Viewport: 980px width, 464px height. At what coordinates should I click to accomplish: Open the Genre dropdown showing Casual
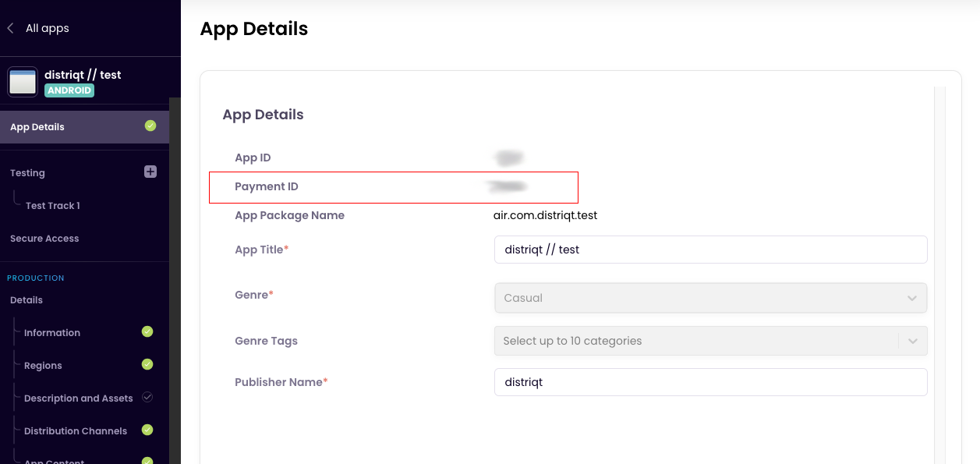[709, 298]
